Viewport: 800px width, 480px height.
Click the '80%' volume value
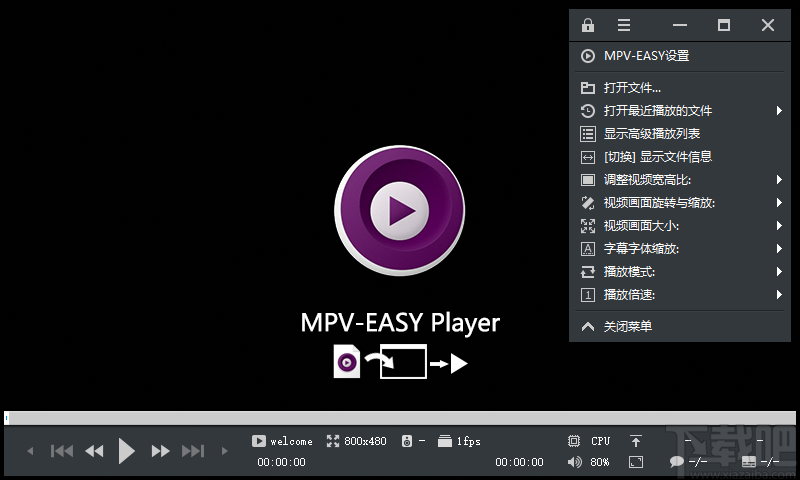pos(600,462)
